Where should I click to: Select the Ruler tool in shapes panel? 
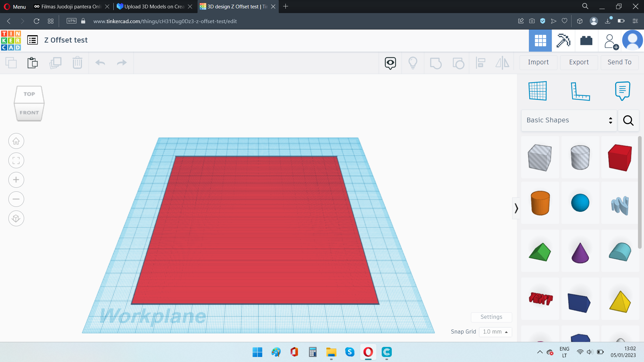581,91
